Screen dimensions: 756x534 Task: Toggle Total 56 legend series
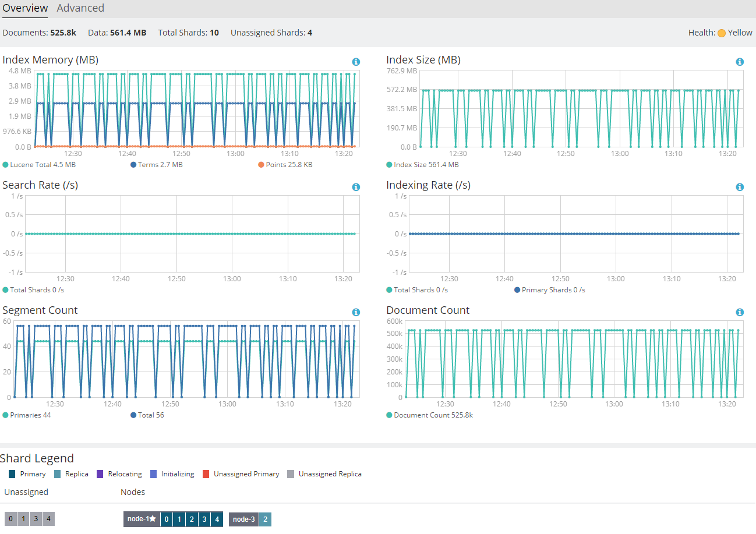[x=147, y=415]
